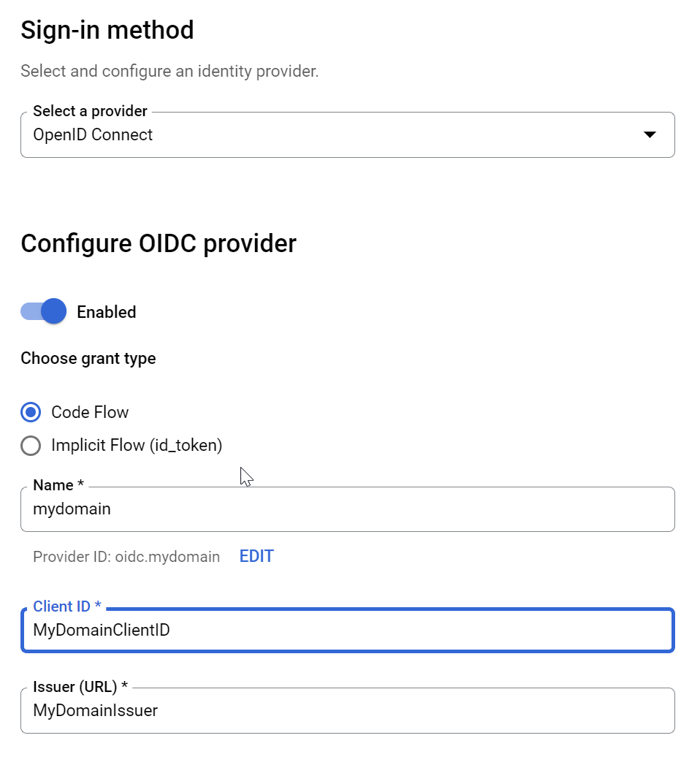Viewport: 700px width, 757px height.
Task: Click the Provider ID: oidc.mydomain label
Action: pyautogui.click(x=126, y=556)
